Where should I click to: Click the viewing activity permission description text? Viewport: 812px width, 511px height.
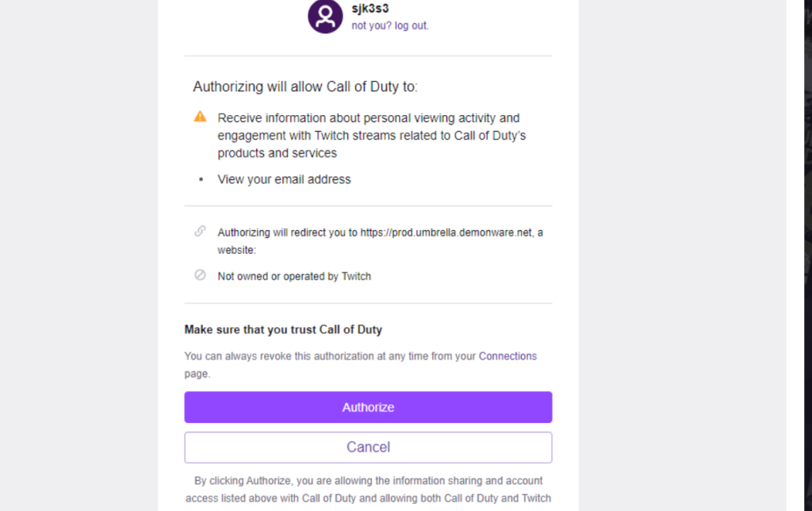tap(371, 135)
